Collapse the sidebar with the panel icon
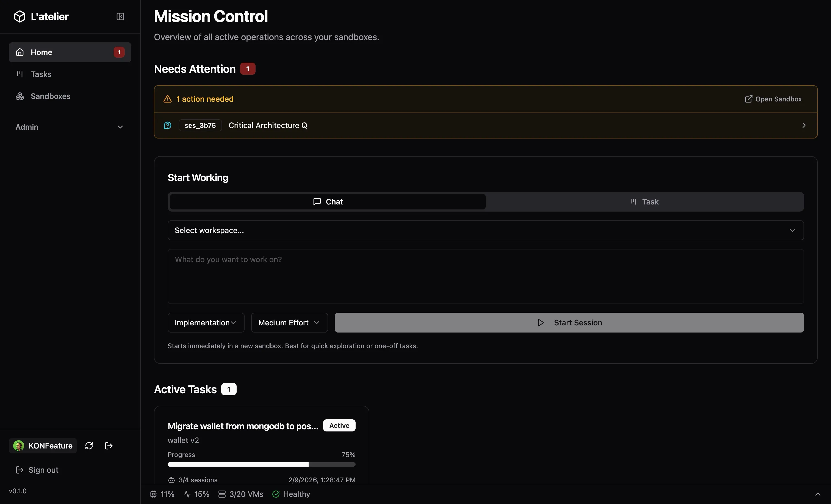The height and width of the screenshot is (504, 831). [120, 16]
